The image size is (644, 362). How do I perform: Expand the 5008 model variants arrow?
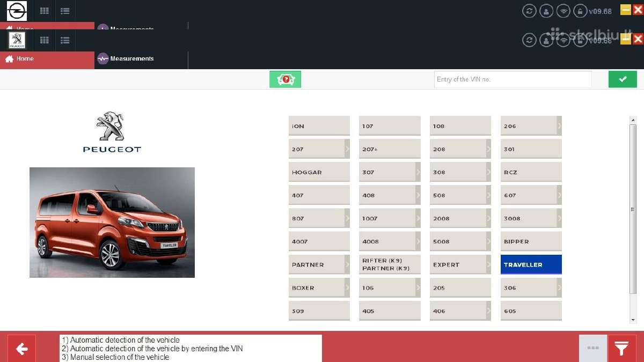click(488, 241)
